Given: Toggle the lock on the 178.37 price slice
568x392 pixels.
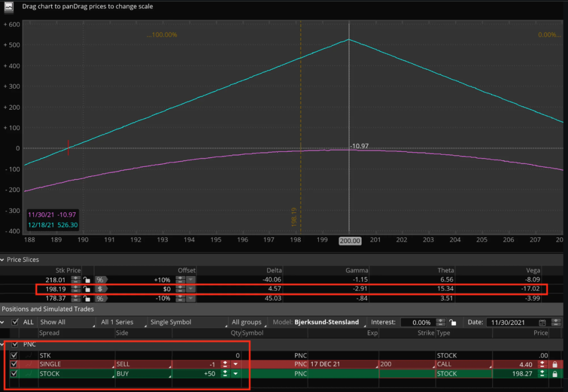Looking at the screenshot, I should [x=87, y=298].
